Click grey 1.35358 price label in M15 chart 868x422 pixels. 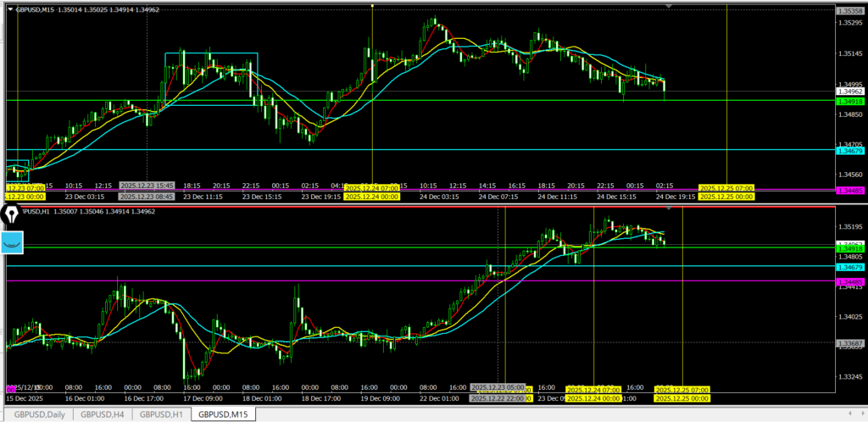(x=849, y=11)
